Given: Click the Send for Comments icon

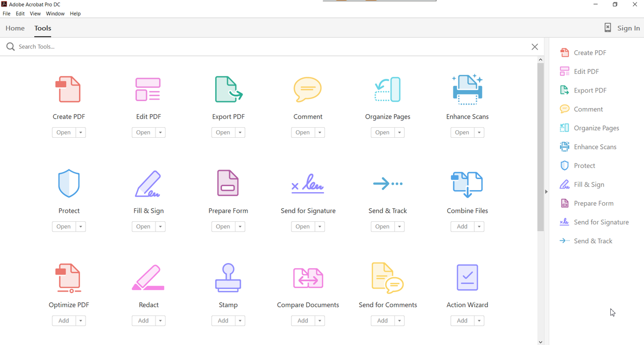Looking at the screenshot, I should [x=387, y=278].
